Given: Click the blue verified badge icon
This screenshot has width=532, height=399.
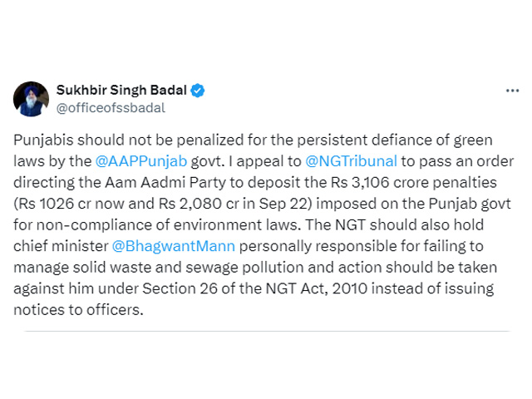Looking at the screenshot, I should coord(198,91).
